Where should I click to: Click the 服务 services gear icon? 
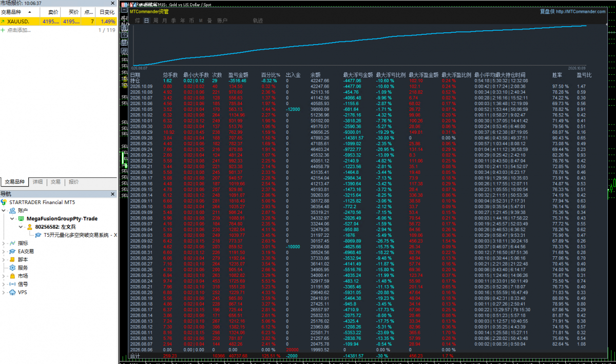(x=12, y=268)
